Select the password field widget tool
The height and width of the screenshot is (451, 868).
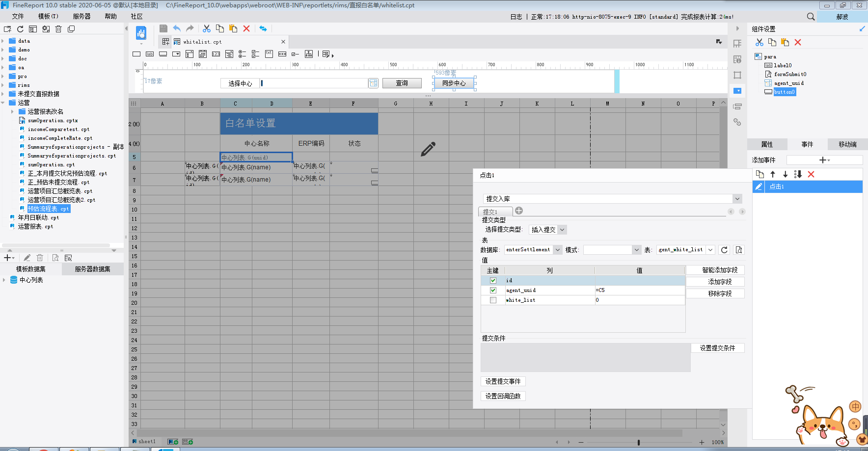pos(282,54)
